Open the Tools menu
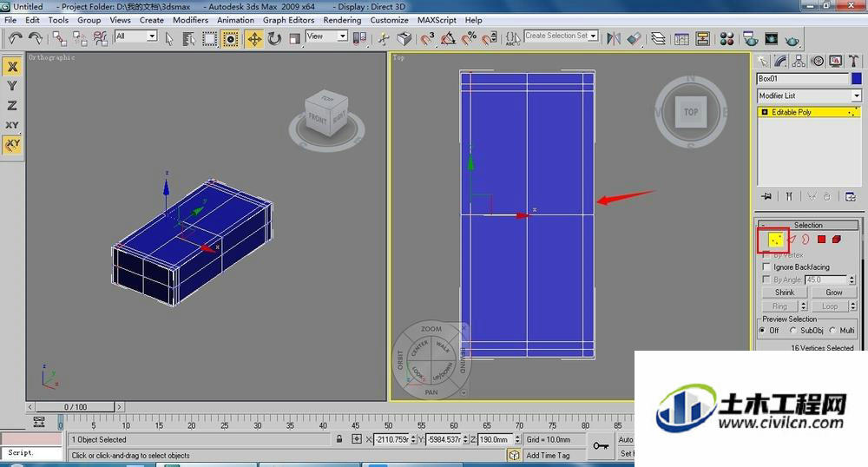This screenshot has width=868, height=467. [58, 20]
